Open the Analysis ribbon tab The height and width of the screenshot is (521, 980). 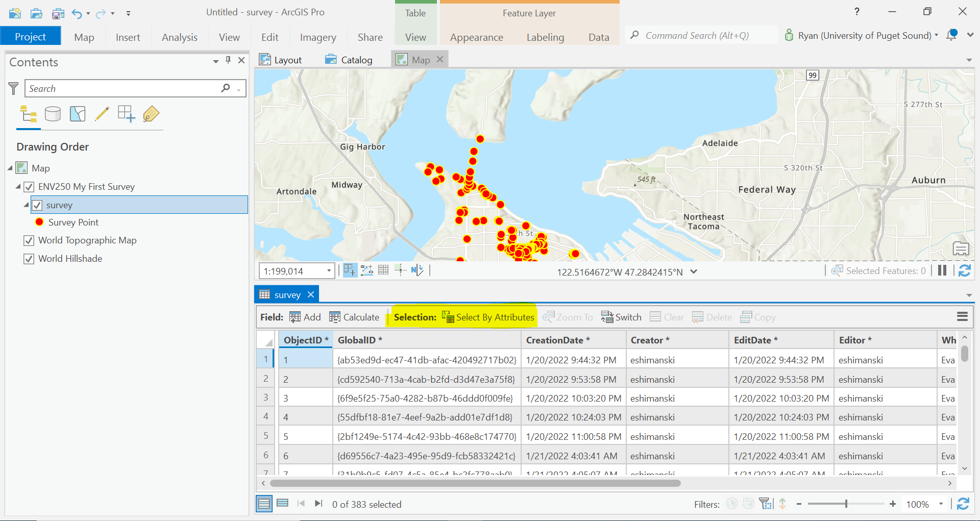click(179, 37)
